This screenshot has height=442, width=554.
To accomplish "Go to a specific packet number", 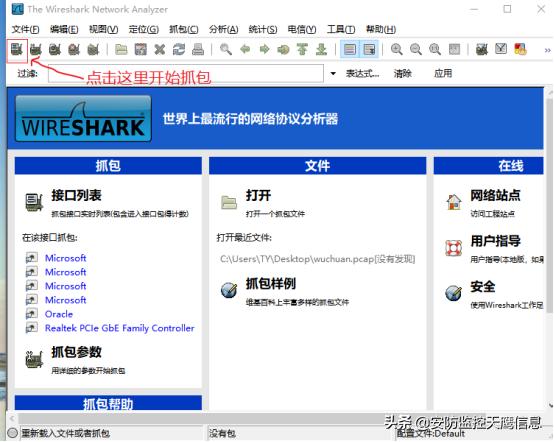I will pos(283,49).
